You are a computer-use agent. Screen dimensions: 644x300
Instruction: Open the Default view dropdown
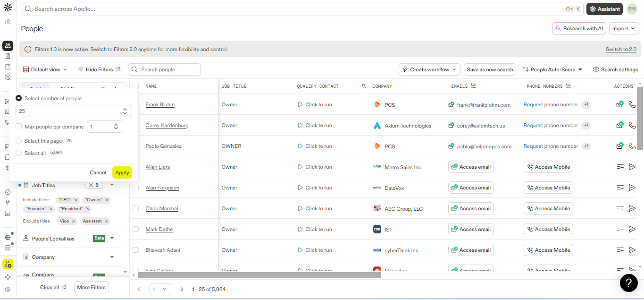click(45, 69)
